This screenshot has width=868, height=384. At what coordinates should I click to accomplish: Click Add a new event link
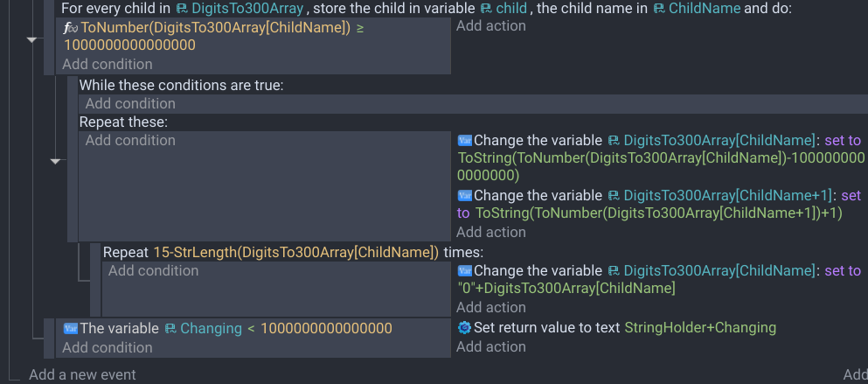click(82, 375)
